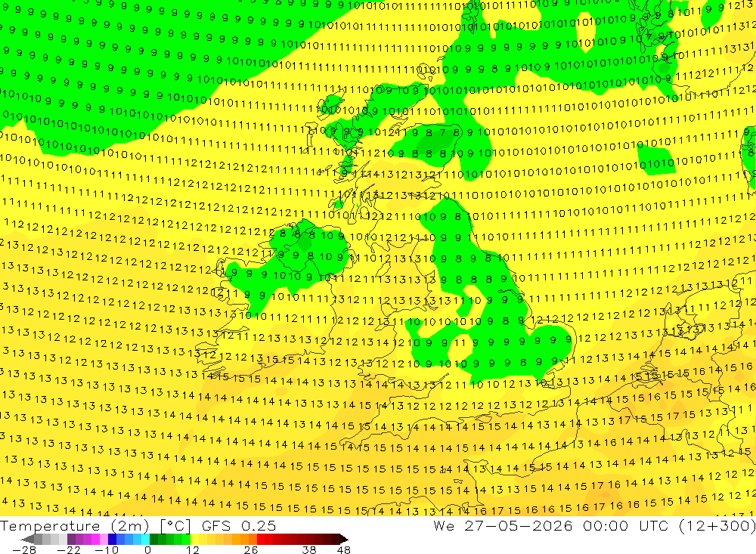Click the '-22' legend value
The height and width of the screenshot is (554, 756).
[x=69, y=549]
